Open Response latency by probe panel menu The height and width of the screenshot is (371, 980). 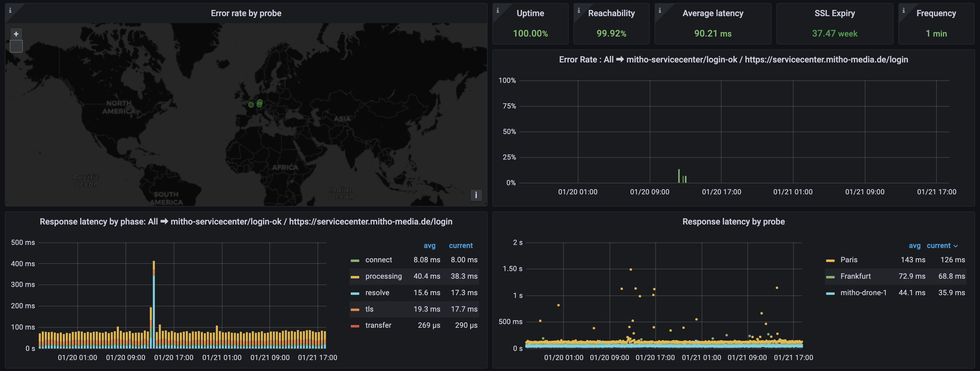click(733, 222)
